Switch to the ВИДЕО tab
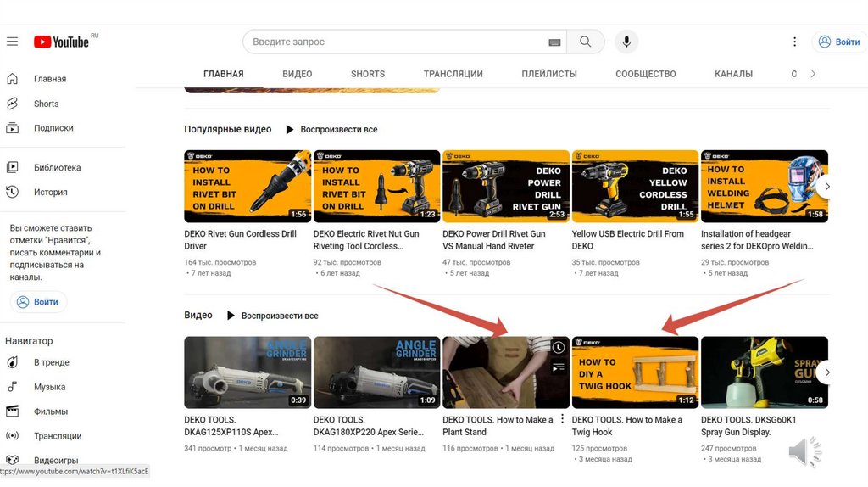Viewport: 868px width, 487px height. click(x=298, y=74)
